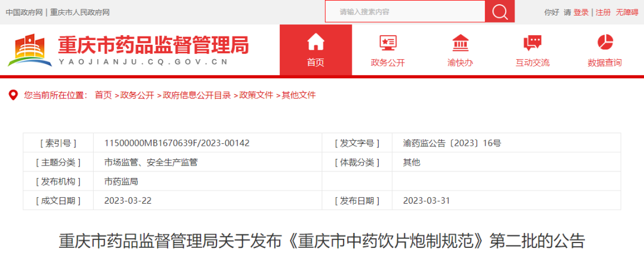
Task: Open the 政务公开 navigation label
Action: pyautogui.click(x=388, y=63)
